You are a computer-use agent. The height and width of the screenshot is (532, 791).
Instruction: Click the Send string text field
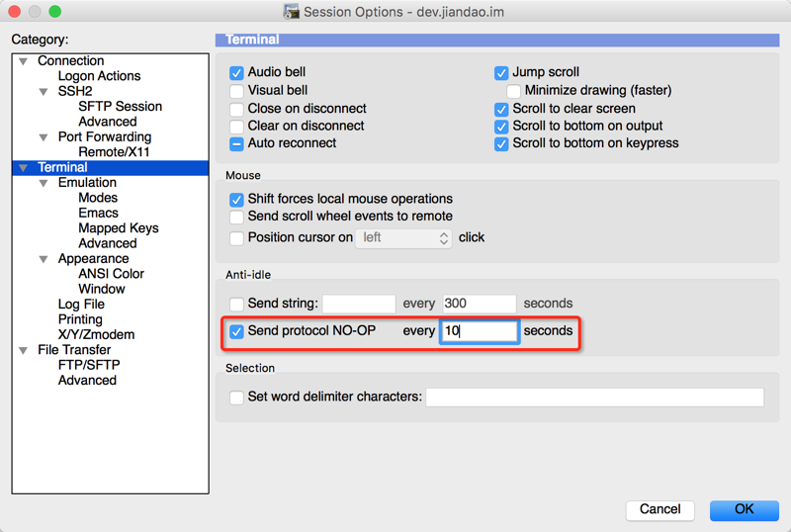[x=358, y=304]
